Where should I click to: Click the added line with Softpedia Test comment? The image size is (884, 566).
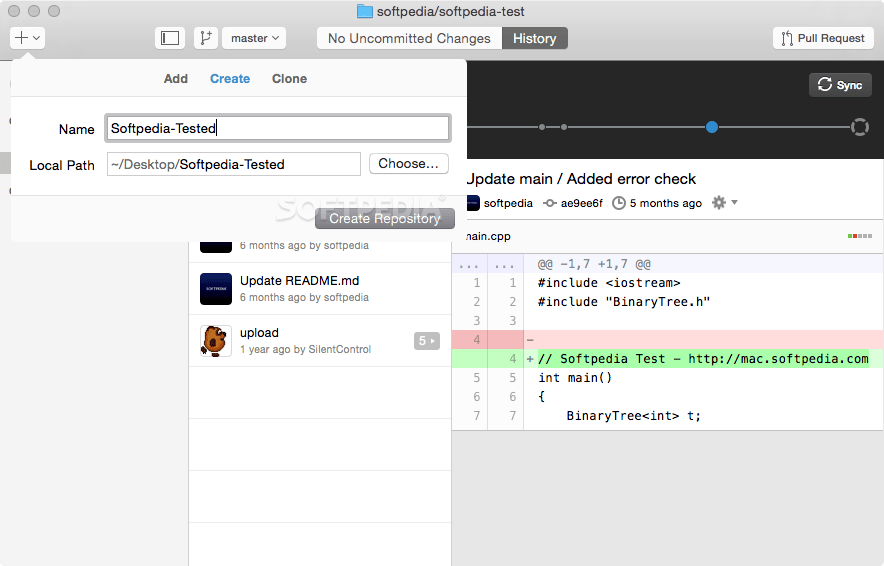[x=668, y=359]
